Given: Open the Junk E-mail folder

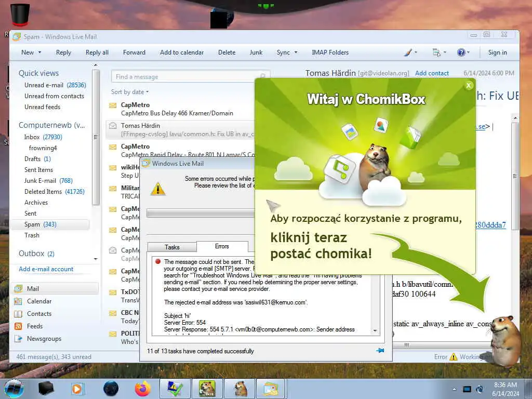Looking at the screenshot, I should 48,181.
